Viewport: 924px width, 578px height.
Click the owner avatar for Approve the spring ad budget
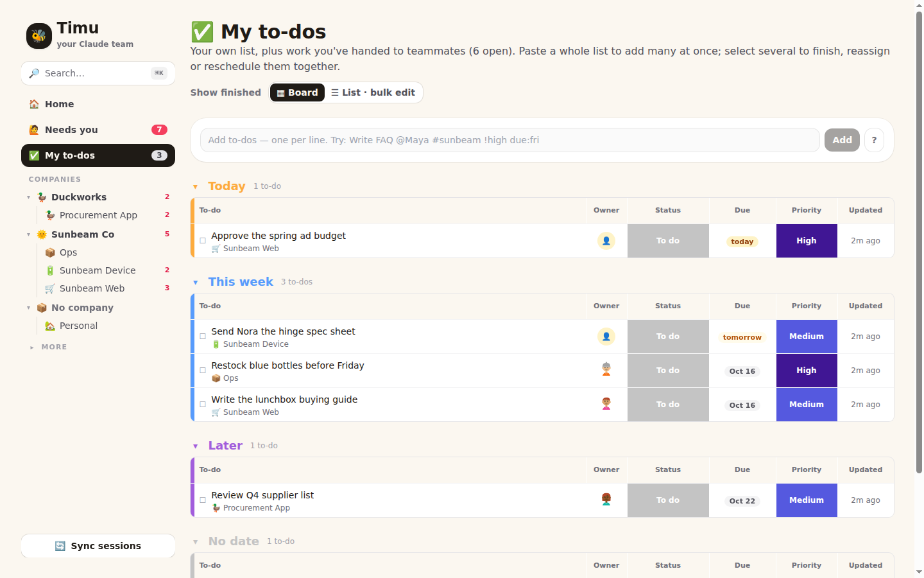(x=606, y=241)
